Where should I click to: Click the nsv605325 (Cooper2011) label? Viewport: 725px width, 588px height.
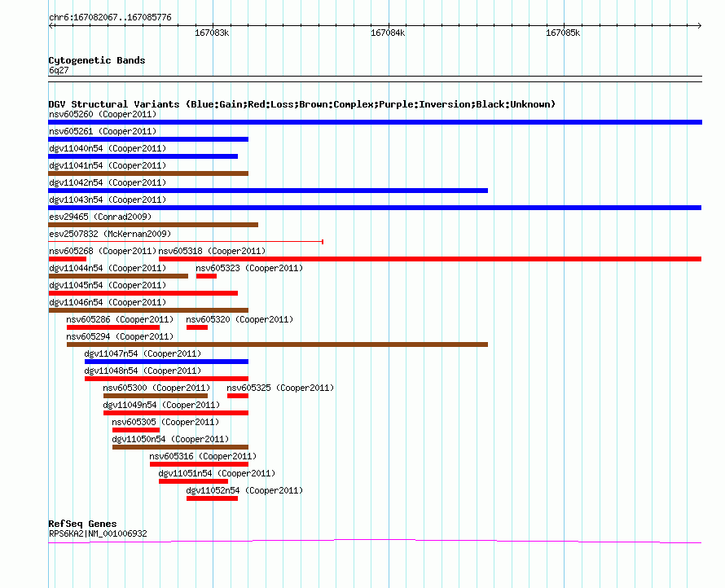(x=280, y=388)
